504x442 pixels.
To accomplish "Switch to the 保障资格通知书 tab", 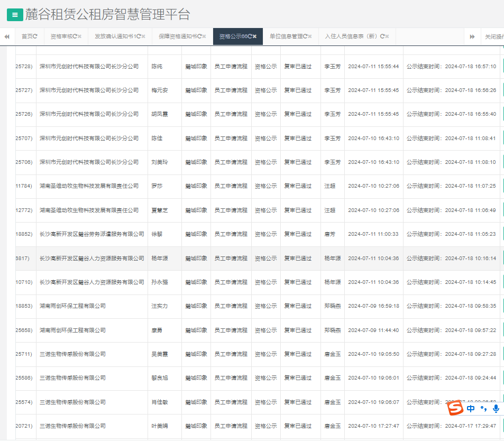I will point(177,36).
